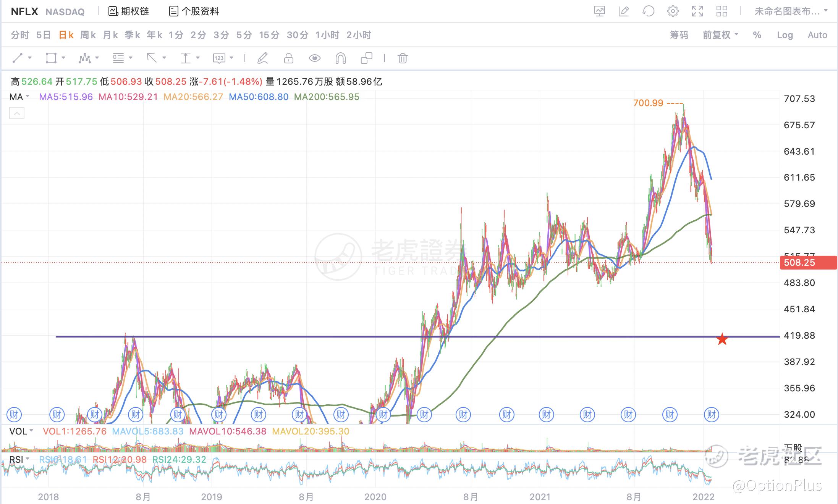Image resolution: width=838 pixels, height=504 pixels.
Task: Toggle fullscreen chart icon
Action: click(697, 11)
